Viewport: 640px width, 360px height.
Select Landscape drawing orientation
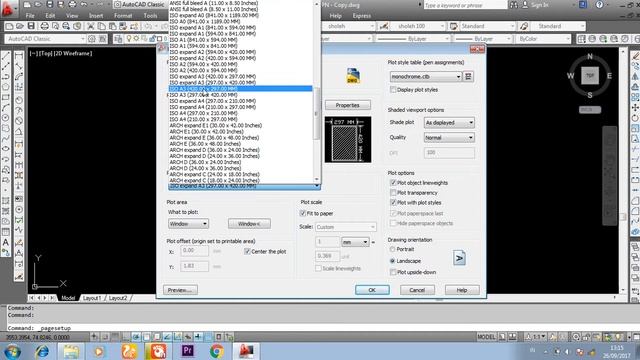[392, 260]
